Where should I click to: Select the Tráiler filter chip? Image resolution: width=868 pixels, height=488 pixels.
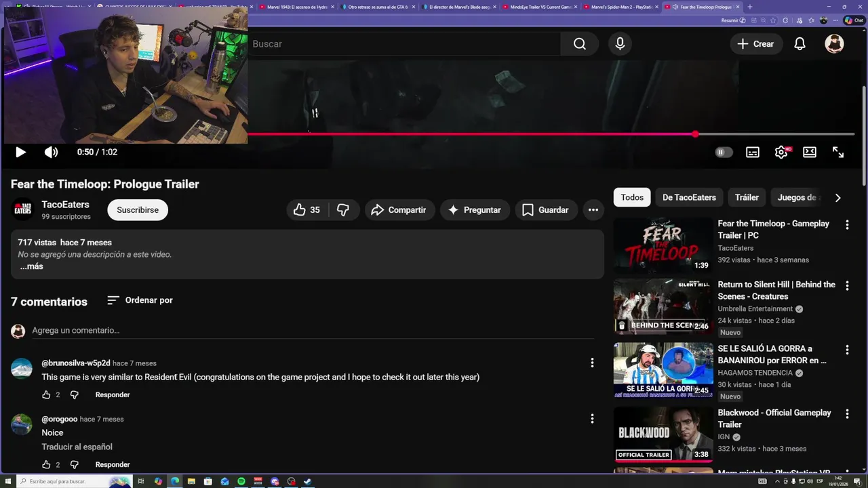click(x=747, y=198)
